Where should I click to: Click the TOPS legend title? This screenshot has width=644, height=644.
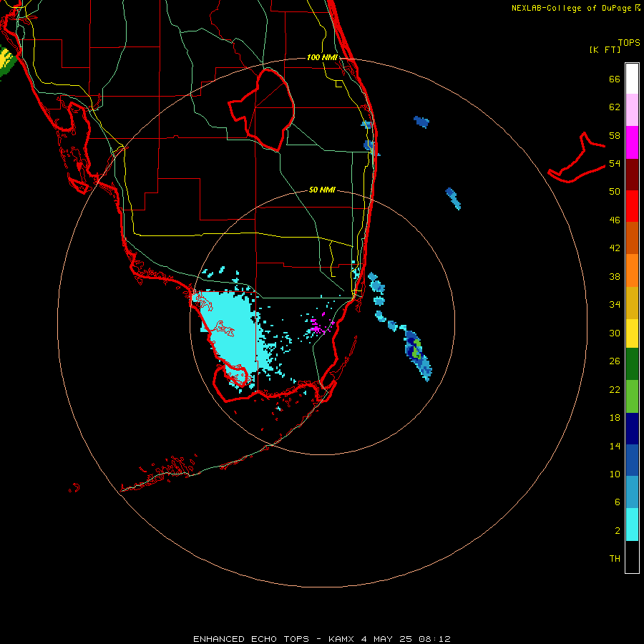pyautogui.click(x=629, y=42)
